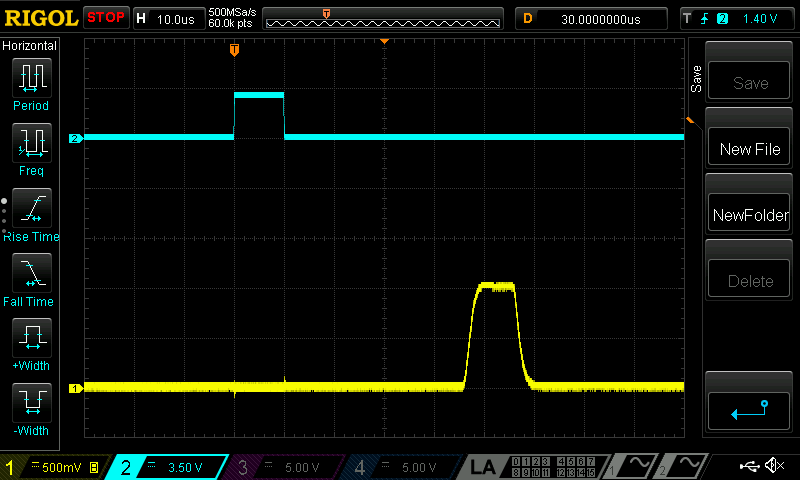Click the waveform memory overview bar
The image size is (800, 480).
pyautogui.click(x=383, y=19)
